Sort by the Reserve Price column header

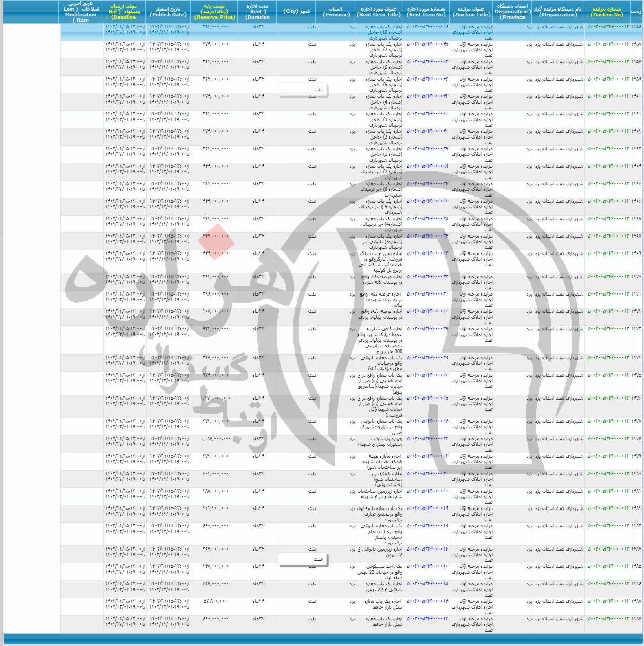click(215, 11)
